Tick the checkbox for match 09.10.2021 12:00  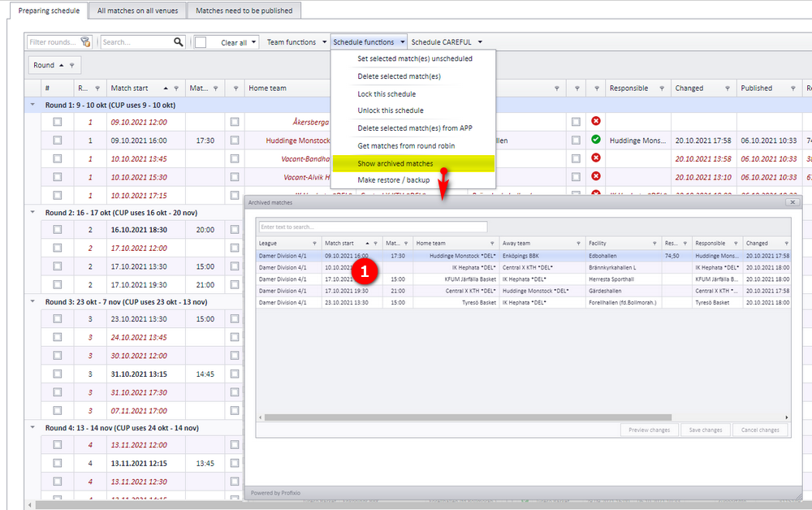click(x=58, y=122)
